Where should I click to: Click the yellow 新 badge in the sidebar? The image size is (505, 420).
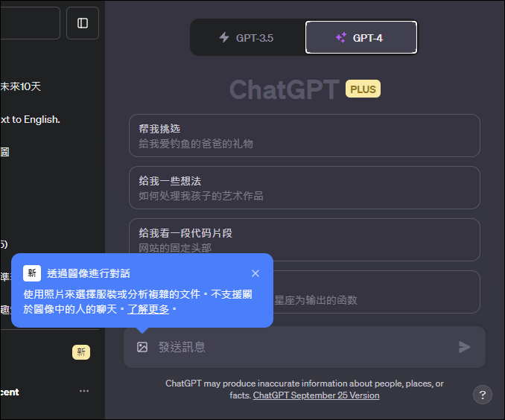[81, 352]
